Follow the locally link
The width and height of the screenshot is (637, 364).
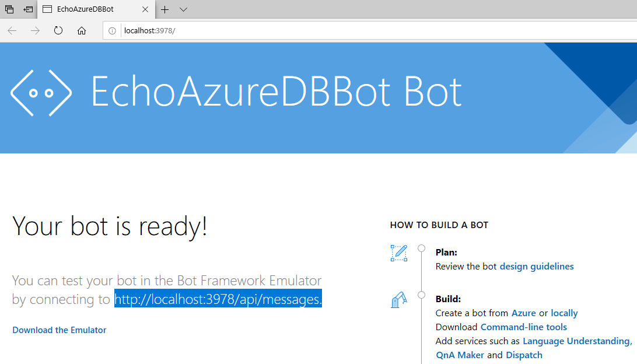[x=564, y=313]
